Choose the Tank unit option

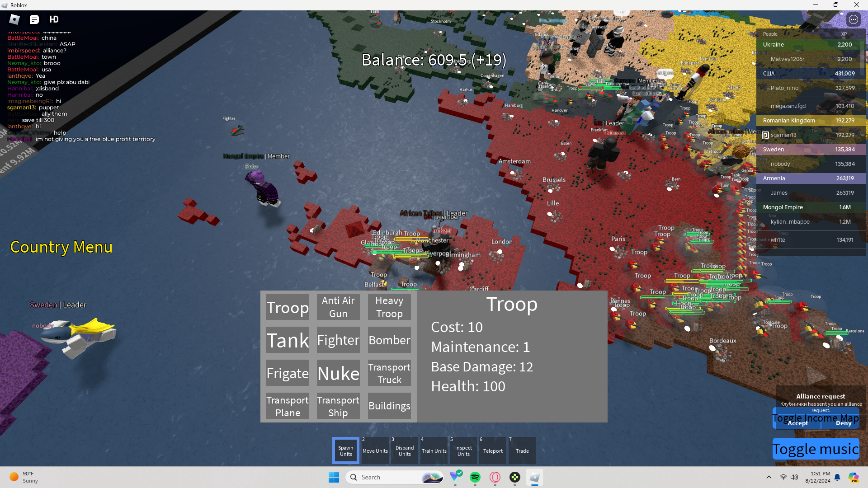pyautogui.click(x=288, y=340)
